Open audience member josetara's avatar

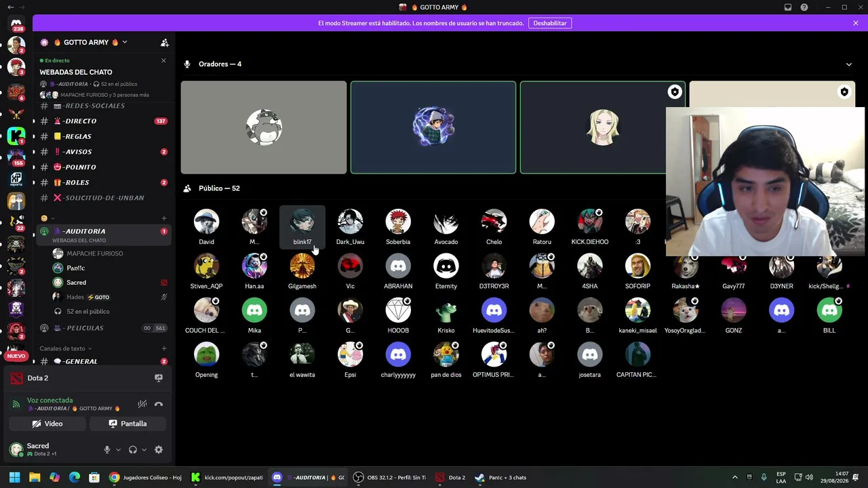click(590, 354)
